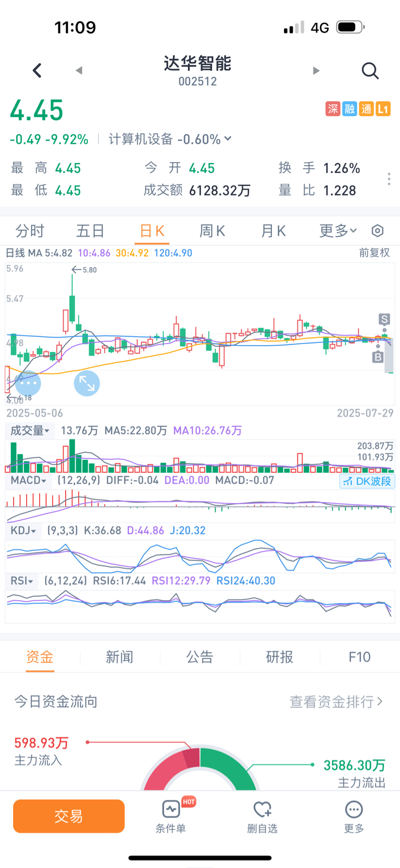This screenshot has width=400, height=868.
Task: Change the MACD indicator dropdown
Action: tap(29, 480)
